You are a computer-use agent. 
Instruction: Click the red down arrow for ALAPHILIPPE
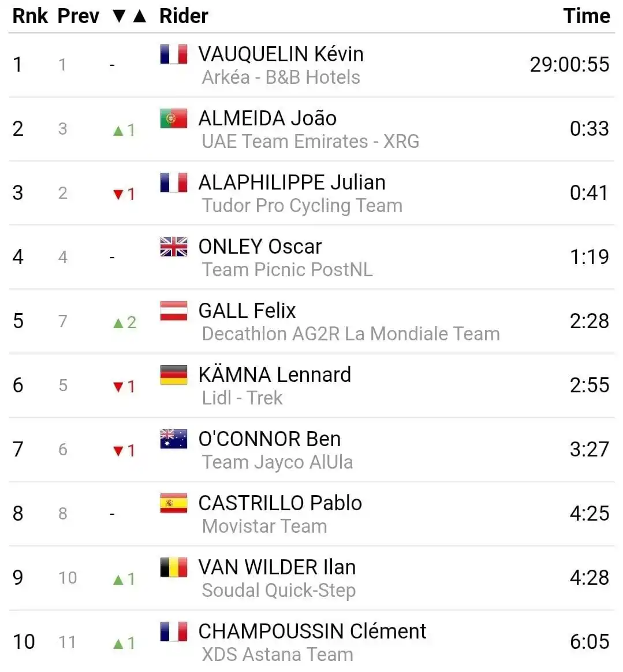point(118,195)
